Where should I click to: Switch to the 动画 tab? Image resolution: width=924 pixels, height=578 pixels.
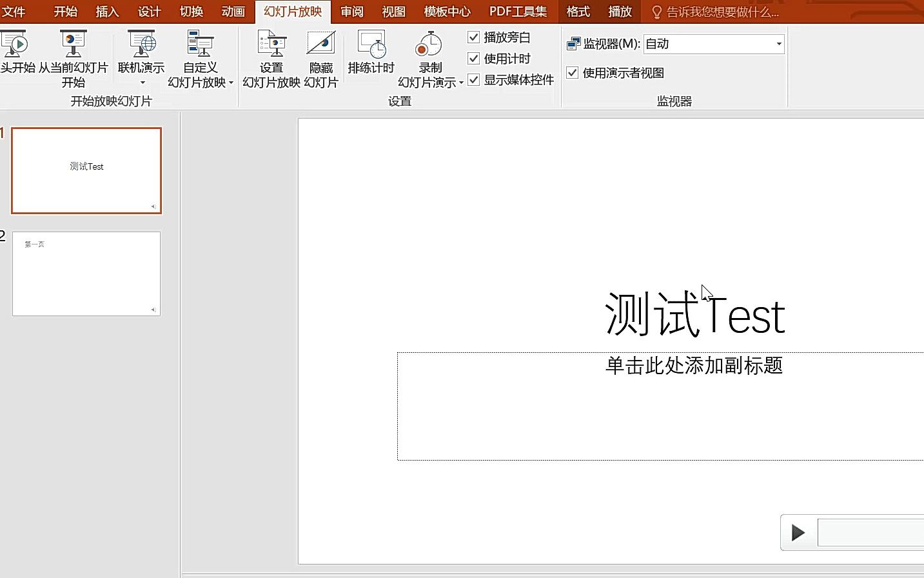[233, 12]
